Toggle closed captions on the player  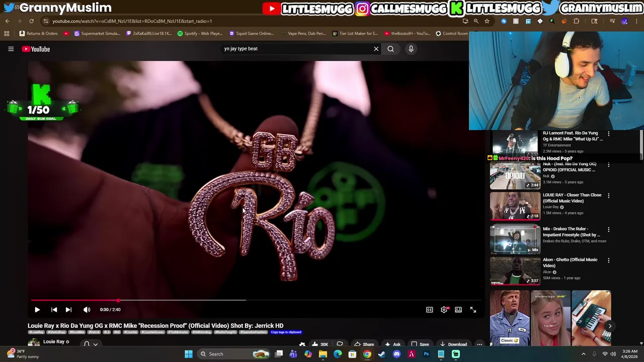429,310
